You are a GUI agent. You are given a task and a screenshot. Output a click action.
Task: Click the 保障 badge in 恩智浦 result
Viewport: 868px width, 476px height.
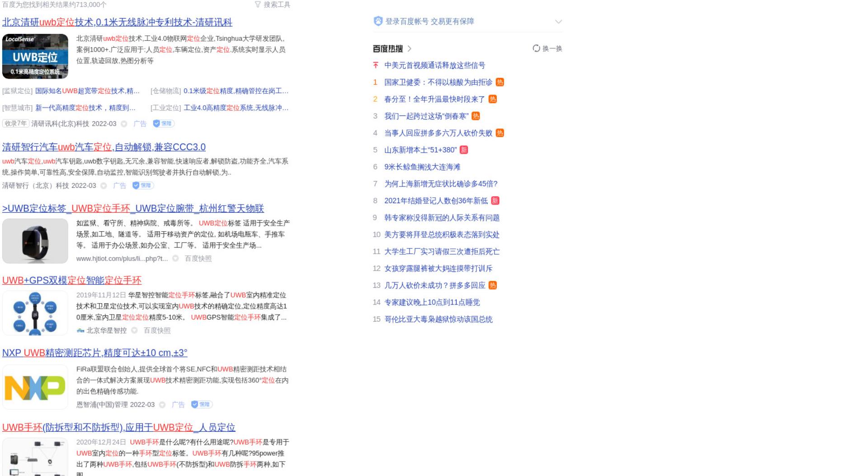(202, 405)
